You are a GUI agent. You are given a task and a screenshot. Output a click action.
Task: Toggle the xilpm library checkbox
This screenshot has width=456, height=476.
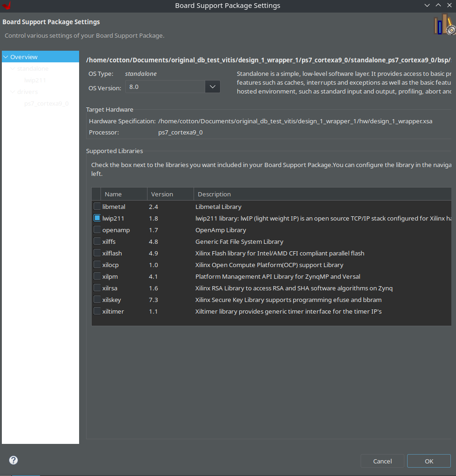(x=97, y=276)
